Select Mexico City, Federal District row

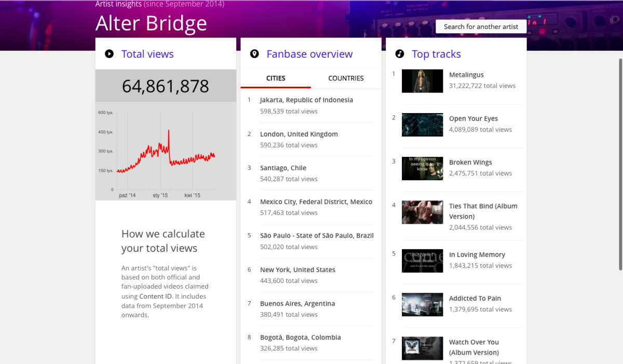310,207
